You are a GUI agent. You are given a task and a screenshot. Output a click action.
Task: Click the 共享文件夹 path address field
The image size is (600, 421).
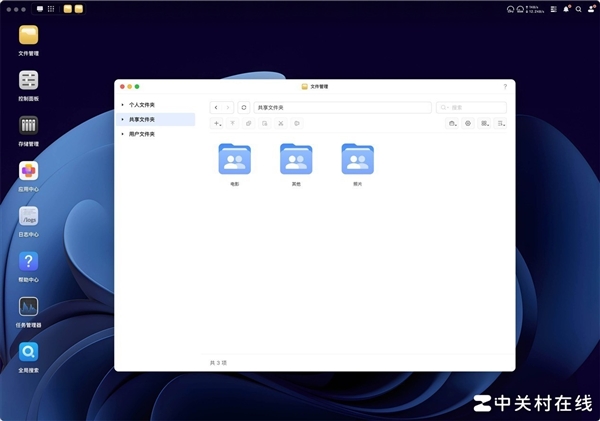pos(342,108)
